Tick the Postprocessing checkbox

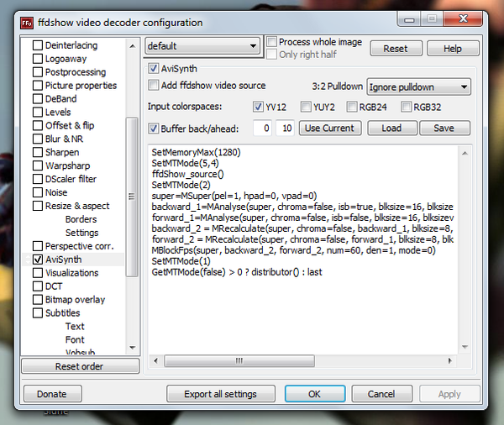(38, 72)
